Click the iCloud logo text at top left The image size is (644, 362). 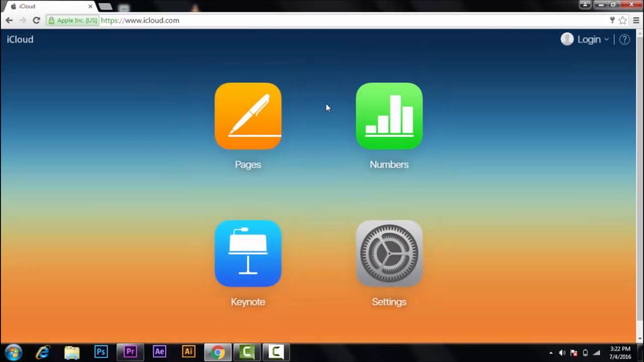[20, 39]
